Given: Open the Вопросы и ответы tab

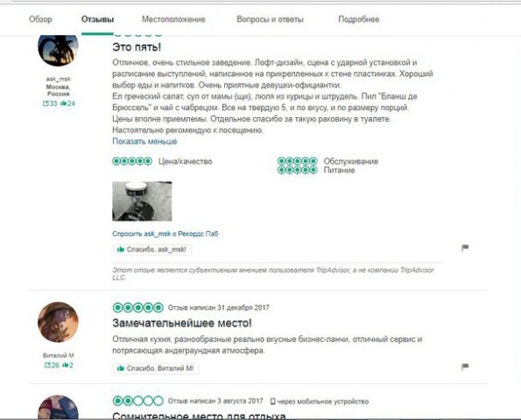Looking at the screenshot, I should [x=270, y=19].
